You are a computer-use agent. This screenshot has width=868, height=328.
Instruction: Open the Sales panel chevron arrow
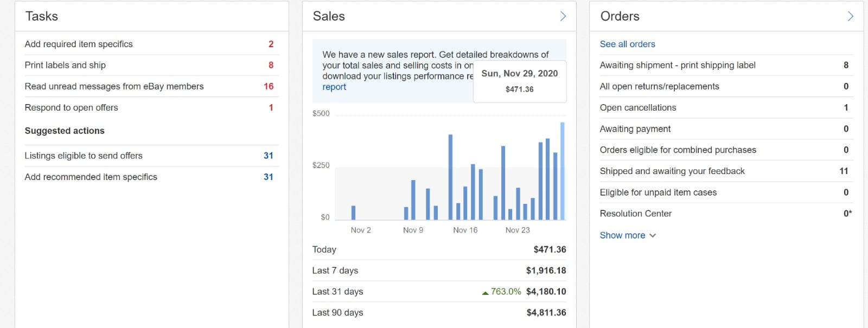(563, 16)
